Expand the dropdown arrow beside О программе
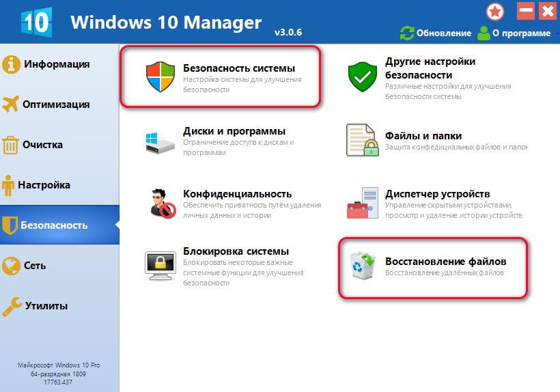 (x=555, y=33)
